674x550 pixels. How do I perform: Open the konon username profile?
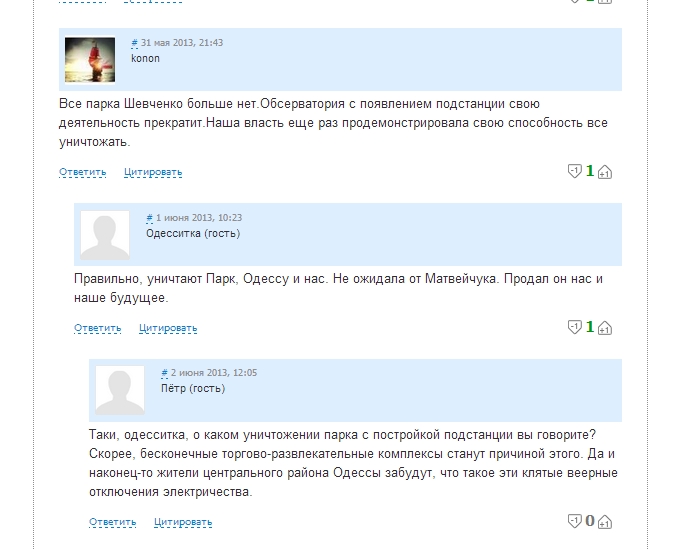(145, 58)
